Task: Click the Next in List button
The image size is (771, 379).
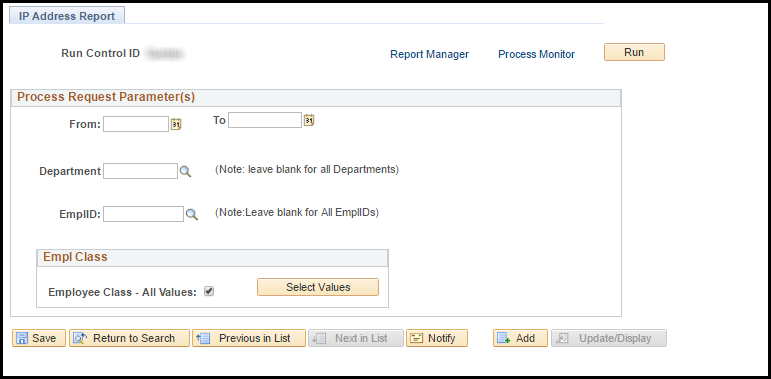Action: 356,338
